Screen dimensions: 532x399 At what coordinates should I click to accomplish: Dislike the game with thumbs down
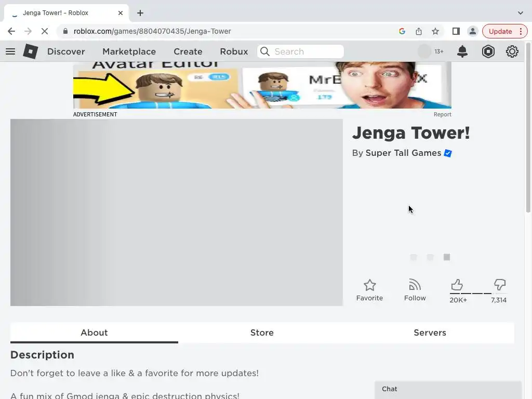pyautogui.click(x=499, y=285)
